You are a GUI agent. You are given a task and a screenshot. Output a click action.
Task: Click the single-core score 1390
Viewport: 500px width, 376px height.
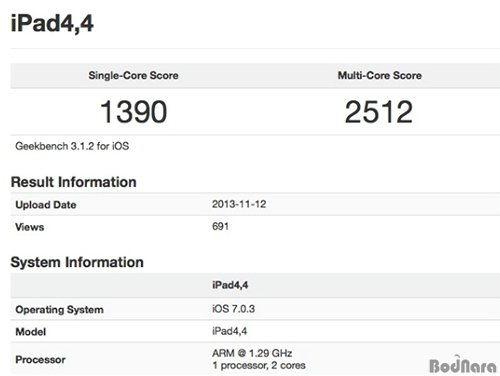(133, 112)
